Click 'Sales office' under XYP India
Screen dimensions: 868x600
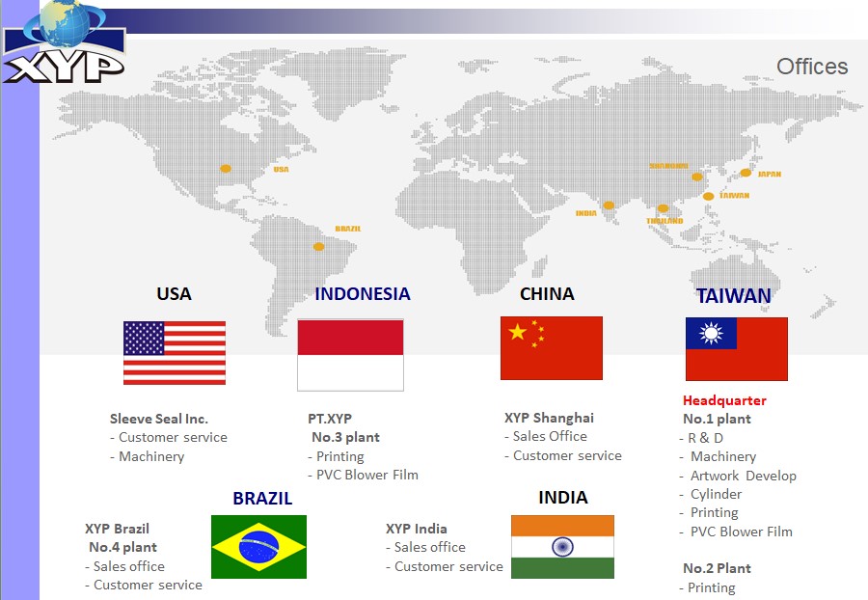pyautogui.click(x=429, y=547)
